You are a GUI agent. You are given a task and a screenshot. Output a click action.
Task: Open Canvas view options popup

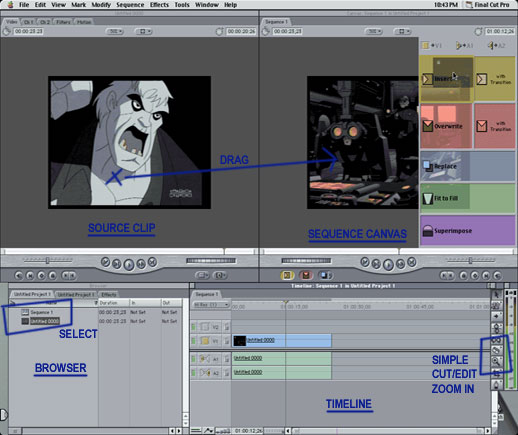point(403,31)
